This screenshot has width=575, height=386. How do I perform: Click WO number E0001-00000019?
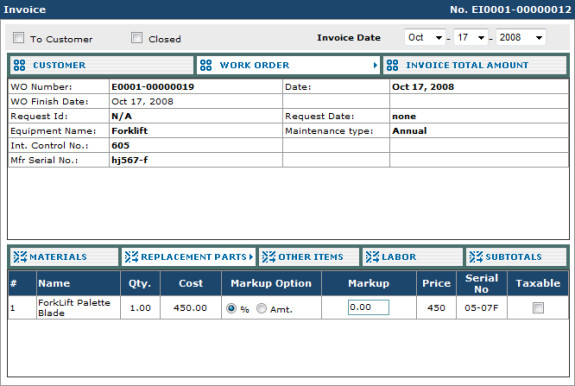[x=153, y=87]
